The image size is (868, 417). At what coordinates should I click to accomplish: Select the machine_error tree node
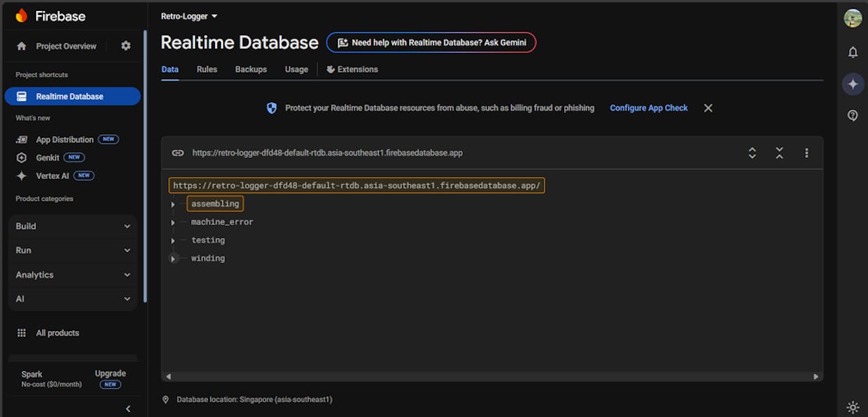tap(222, 222)
